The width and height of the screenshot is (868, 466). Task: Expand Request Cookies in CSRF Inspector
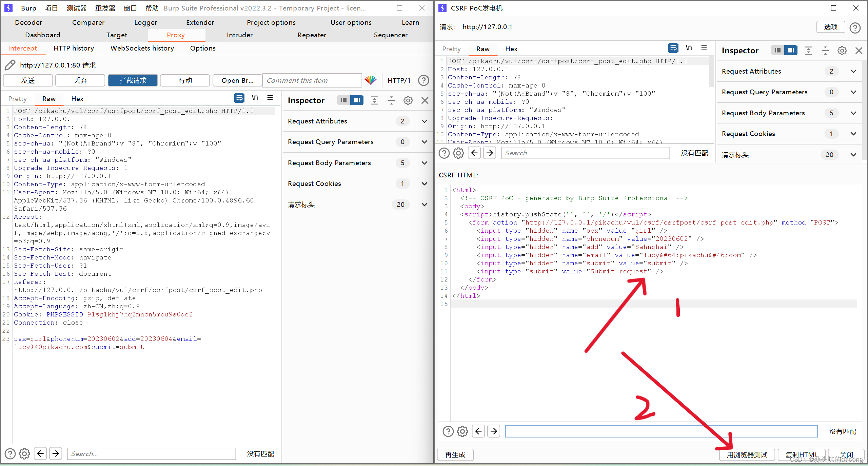click(853, 134)
